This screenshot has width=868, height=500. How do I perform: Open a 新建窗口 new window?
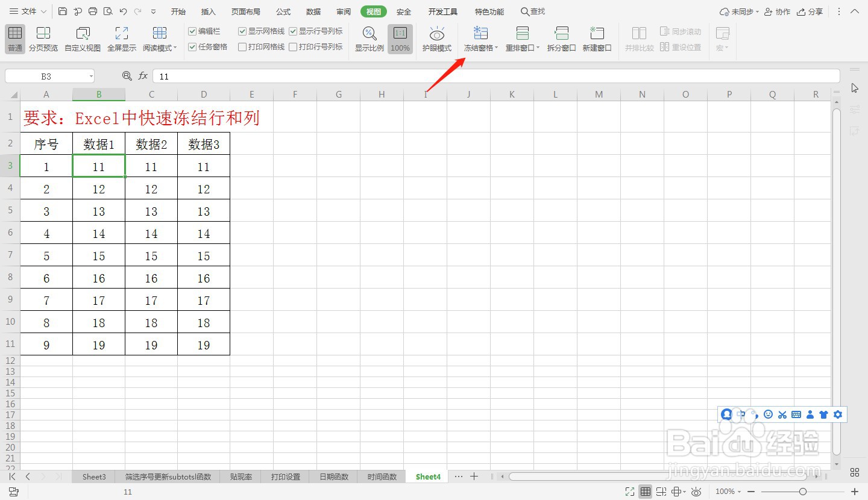(597, 39)
